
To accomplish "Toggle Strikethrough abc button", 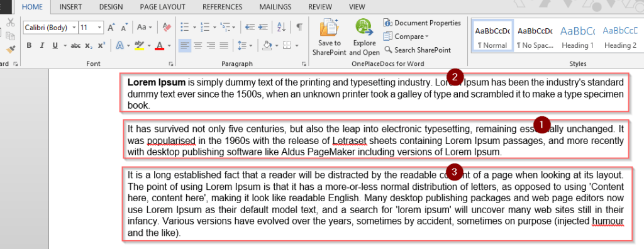I will pyautogui.click(x=75, y=46).
